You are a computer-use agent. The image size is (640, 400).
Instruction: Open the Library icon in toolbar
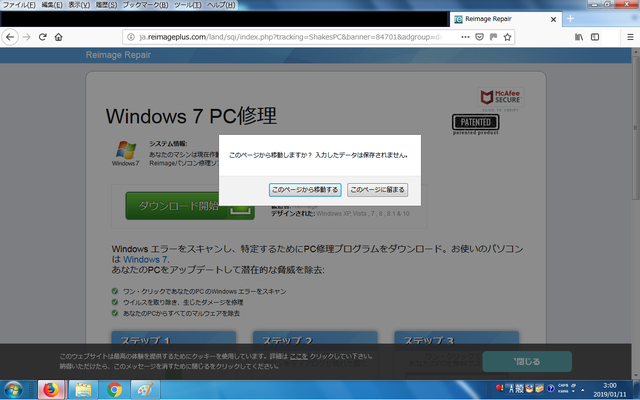579,37
